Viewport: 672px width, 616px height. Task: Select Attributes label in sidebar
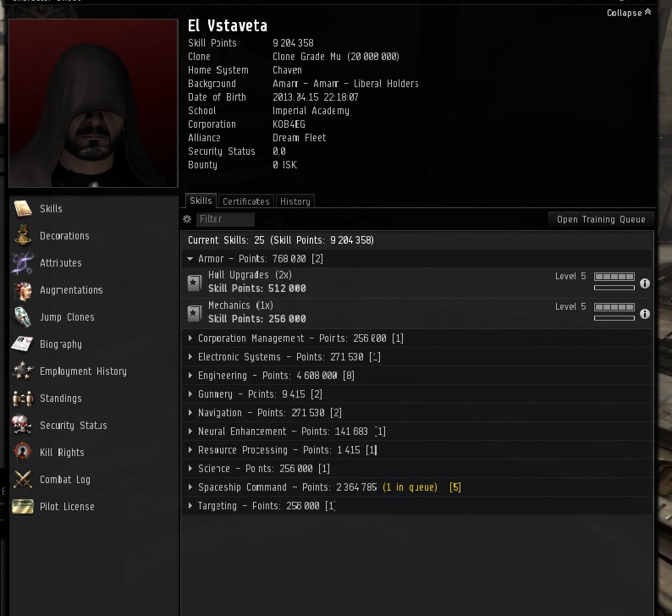coord(61,262)
